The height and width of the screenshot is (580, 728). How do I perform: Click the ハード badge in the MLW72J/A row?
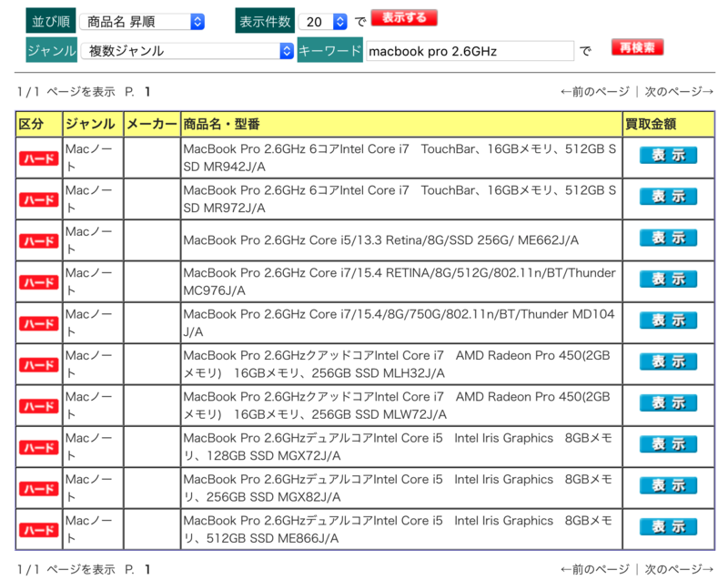(x=39, y=407)
